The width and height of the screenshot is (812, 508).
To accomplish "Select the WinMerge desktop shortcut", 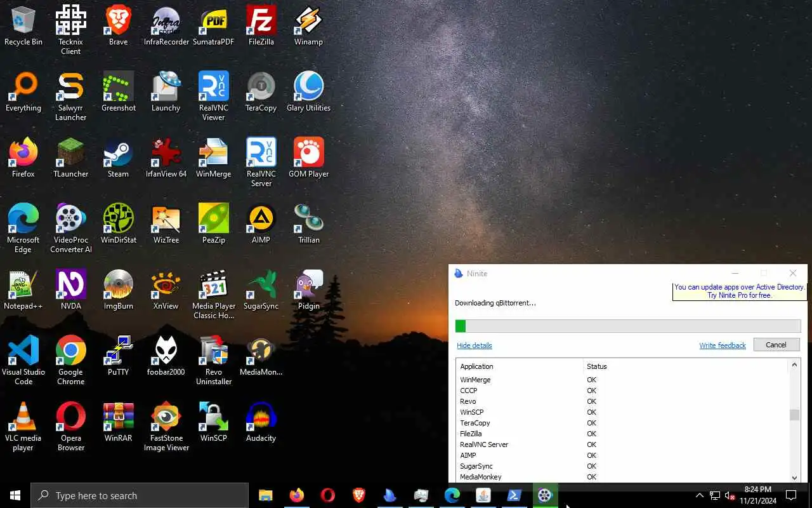I will click(x=214, y=159).
